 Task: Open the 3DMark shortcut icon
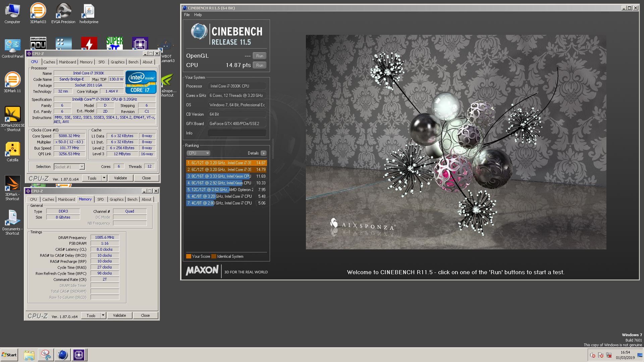pos(12,188)
